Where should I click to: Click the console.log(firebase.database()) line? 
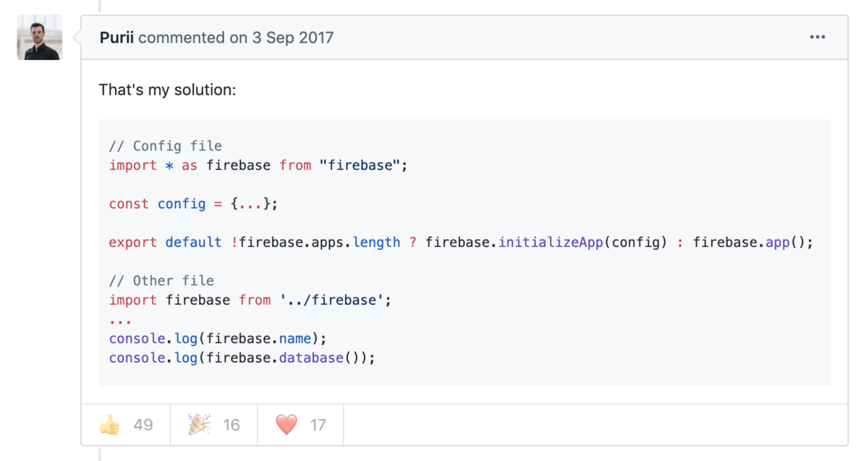pos(242,358)
